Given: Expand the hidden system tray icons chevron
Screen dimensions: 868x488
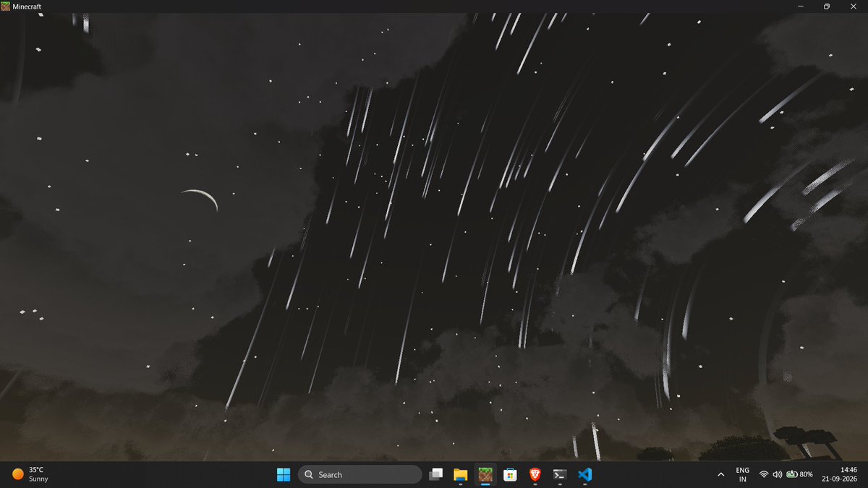Looking at the screenshot, I should tap(720, 474).
